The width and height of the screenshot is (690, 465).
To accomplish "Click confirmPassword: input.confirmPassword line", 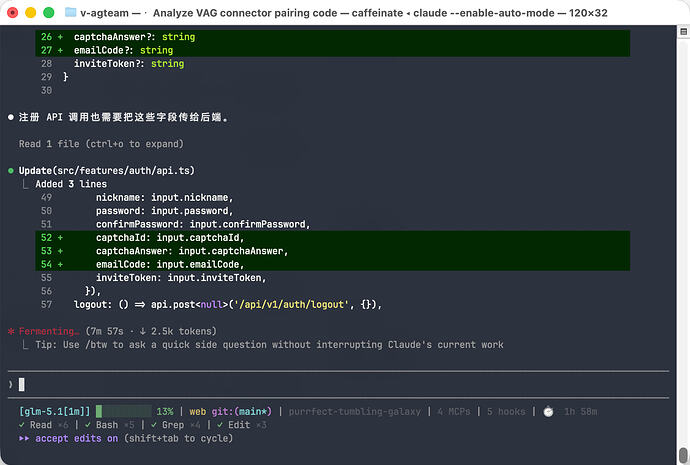I will coord(203,224).
